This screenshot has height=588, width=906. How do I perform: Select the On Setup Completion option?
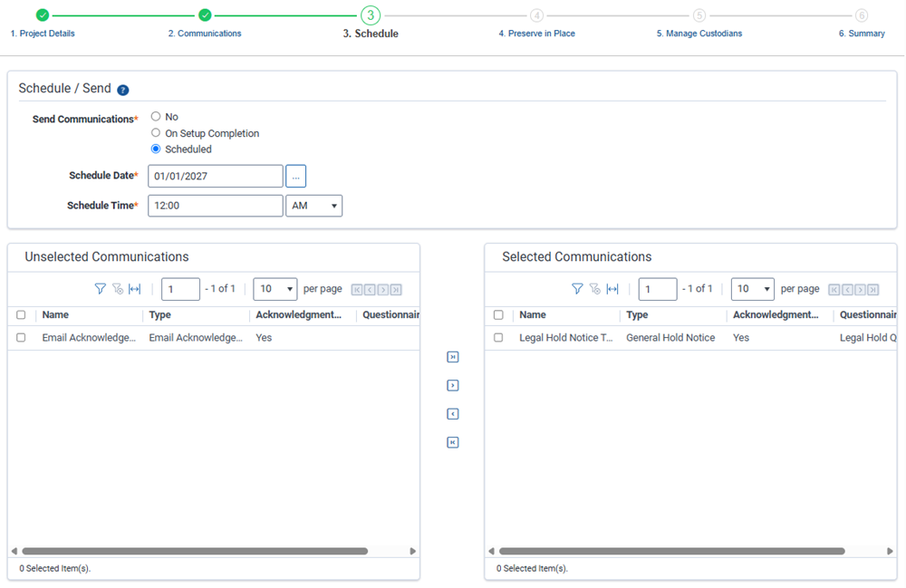[x=156, y=133]
